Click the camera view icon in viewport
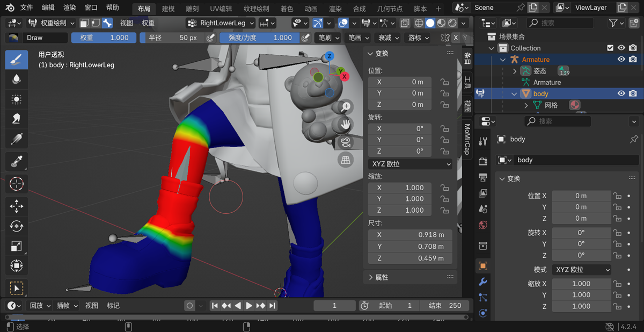 point(346,143)
